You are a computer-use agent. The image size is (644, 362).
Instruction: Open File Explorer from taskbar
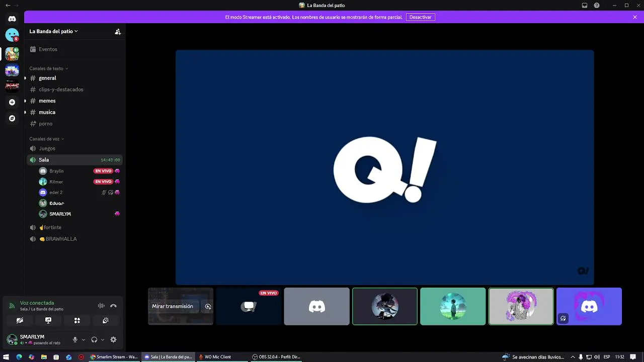click(x=44, y=357)
